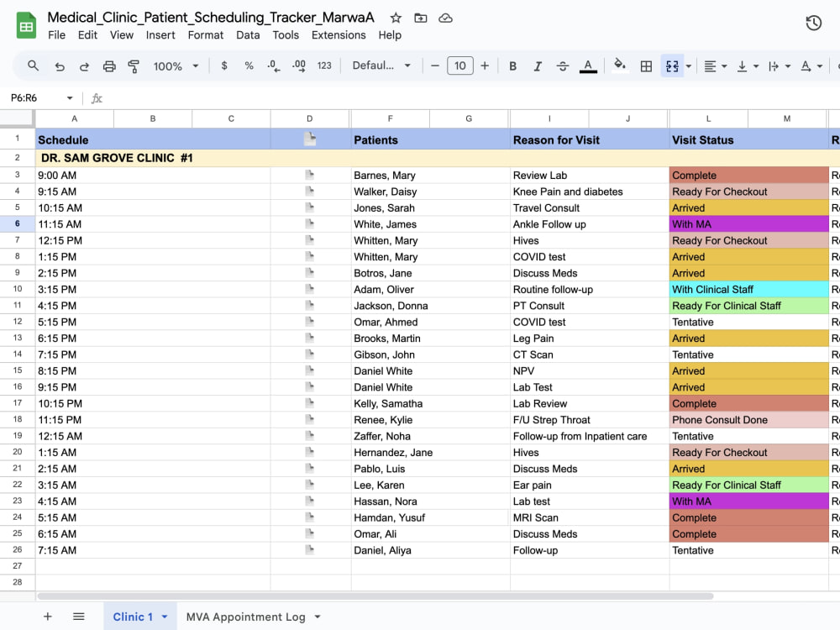Image resolution: width=840 pixels, height=630 pixels.
Task: Click the undo arrow
Action: (x=60, y=66)
